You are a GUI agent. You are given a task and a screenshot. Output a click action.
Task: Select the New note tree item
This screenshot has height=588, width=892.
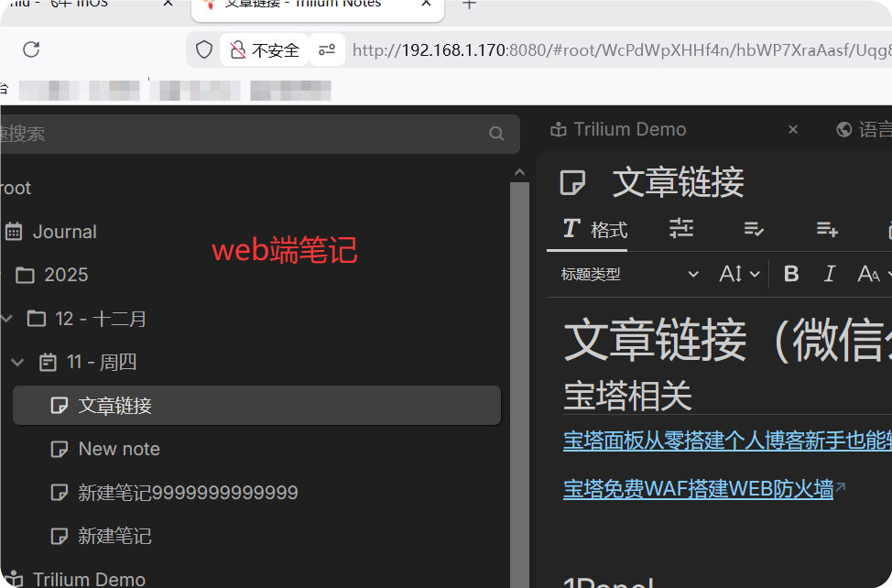pos(118,449)
